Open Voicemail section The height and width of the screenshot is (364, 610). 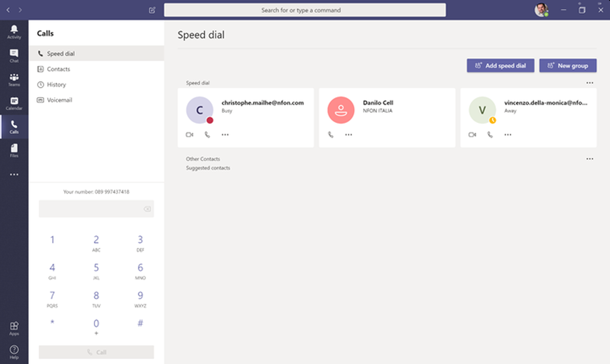tap(59, 100)
